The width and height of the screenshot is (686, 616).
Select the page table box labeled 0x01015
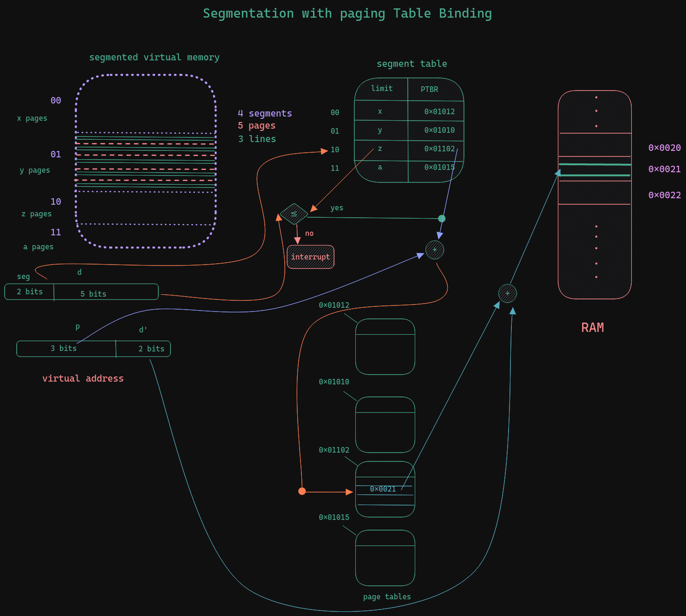(x=385, y=558)
